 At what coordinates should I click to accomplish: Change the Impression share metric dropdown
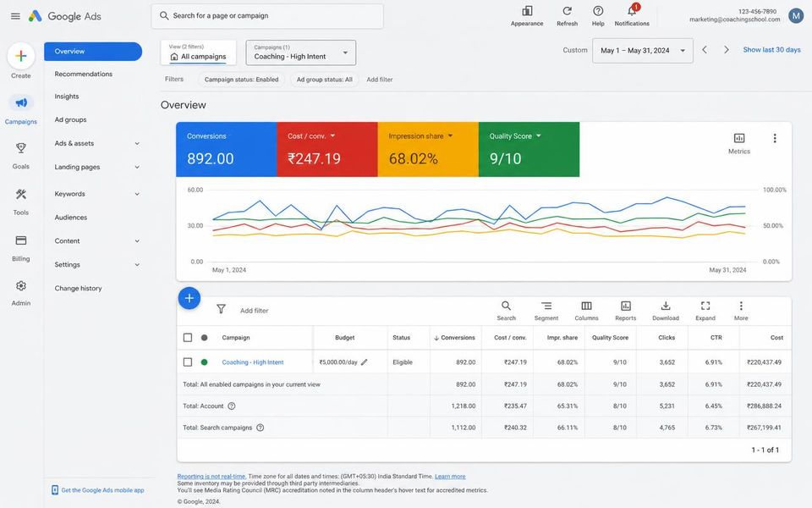pos(450,135)
